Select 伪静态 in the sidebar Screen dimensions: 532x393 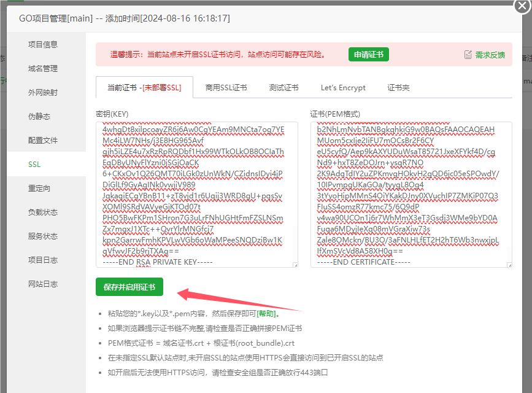39,116
